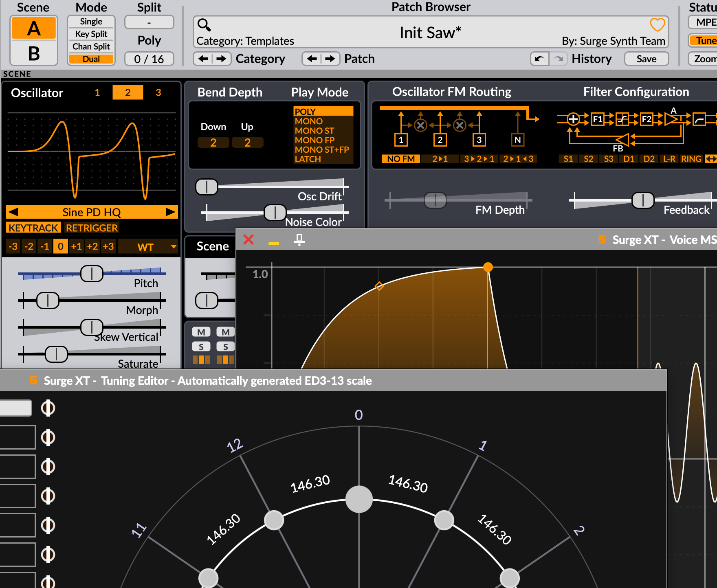Click Bend Depth Down value
This screenshot has width=717, height=588.
[213, 143]
